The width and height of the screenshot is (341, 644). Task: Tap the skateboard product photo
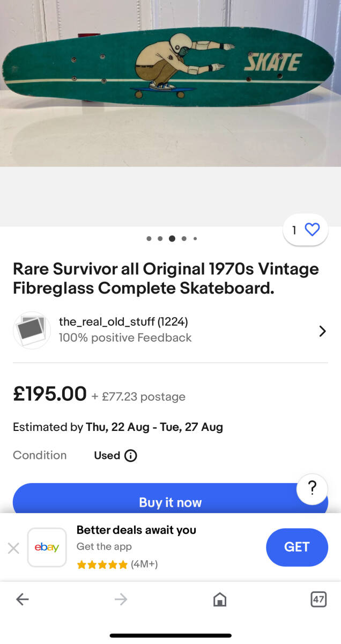click(x=171, y=70)
